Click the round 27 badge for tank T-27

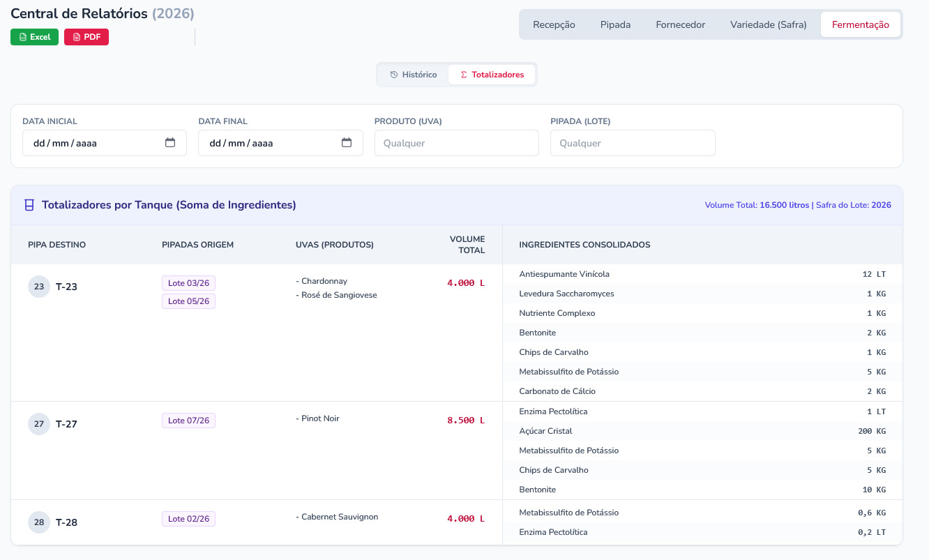pos(39,424)
